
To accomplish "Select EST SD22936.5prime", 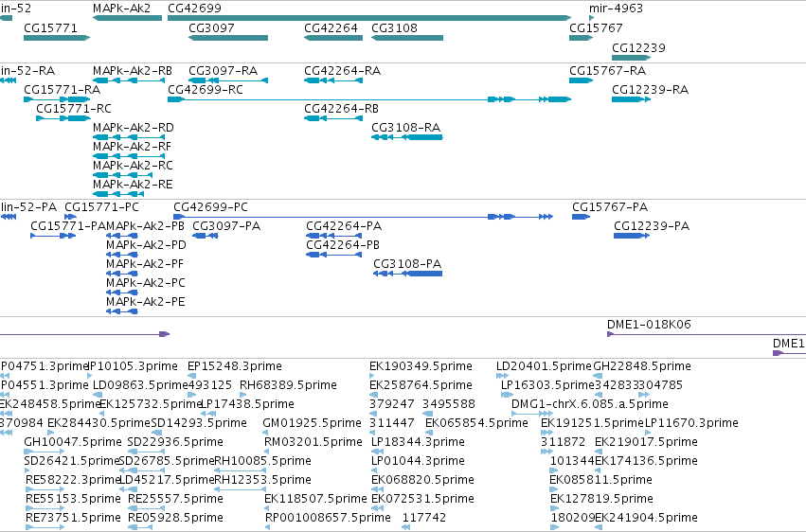I will pos(146,452).
